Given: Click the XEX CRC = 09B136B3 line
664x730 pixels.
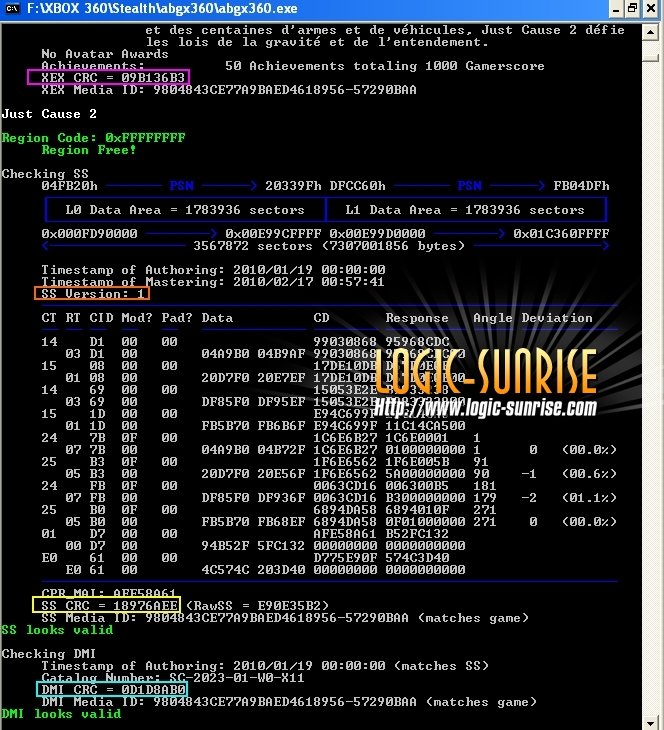Looking at the screenshot, I should click(113, 78).
